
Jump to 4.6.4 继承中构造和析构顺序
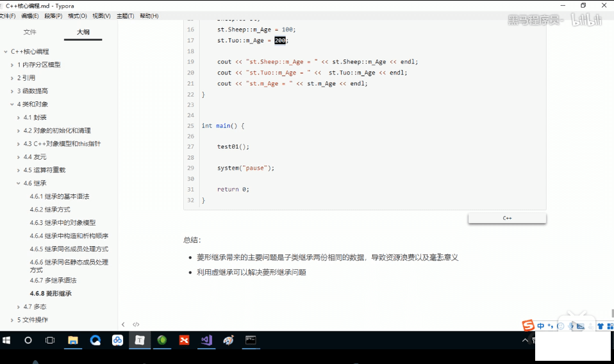(x=69, y=236)
